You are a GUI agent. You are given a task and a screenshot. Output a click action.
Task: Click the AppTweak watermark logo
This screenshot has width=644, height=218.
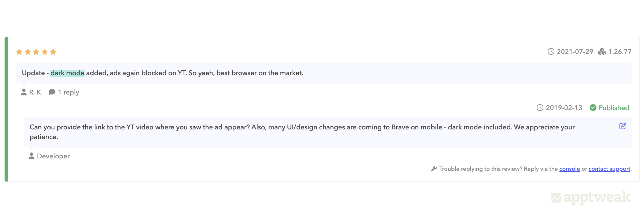coord(591,198)
